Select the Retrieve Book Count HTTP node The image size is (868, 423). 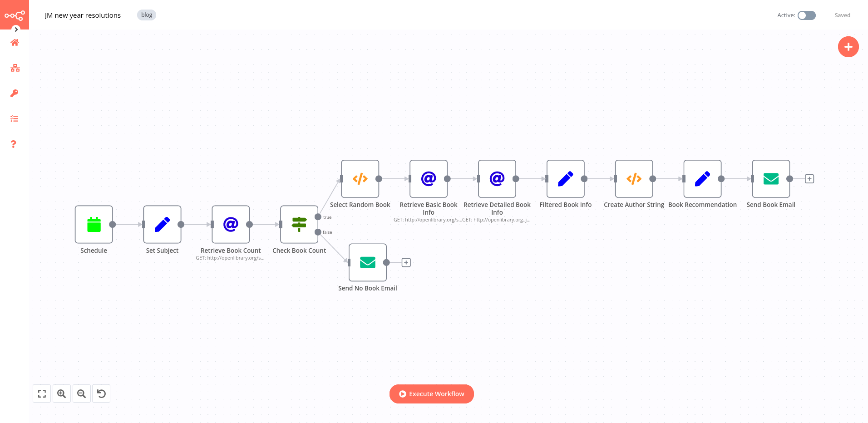coord(230,224)
